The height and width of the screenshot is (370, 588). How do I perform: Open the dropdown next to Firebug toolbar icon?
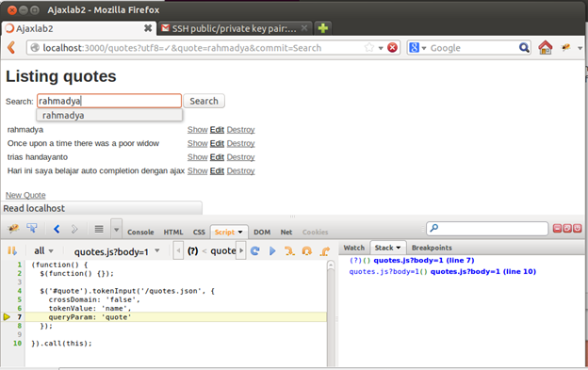tap(580, 48)
